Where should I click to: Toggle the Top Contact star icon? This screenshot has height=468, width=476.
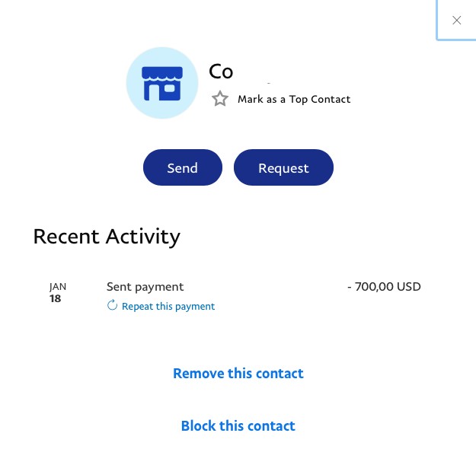click(x=220, y=99)
